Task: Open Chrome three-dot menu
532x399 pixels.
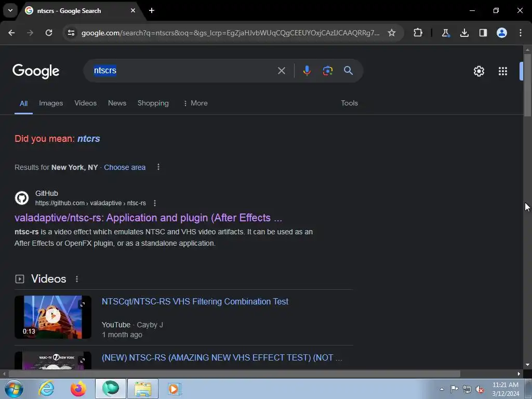Action: pyautogui.click(x=521, y=33)
